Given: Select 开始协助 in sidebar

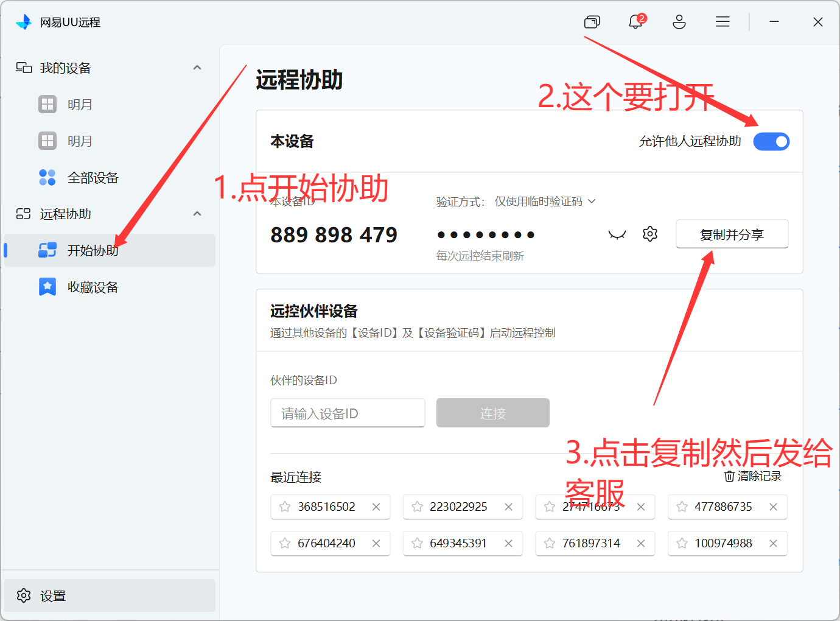Looking at the screenshot, I should click(x=110, y=250).
